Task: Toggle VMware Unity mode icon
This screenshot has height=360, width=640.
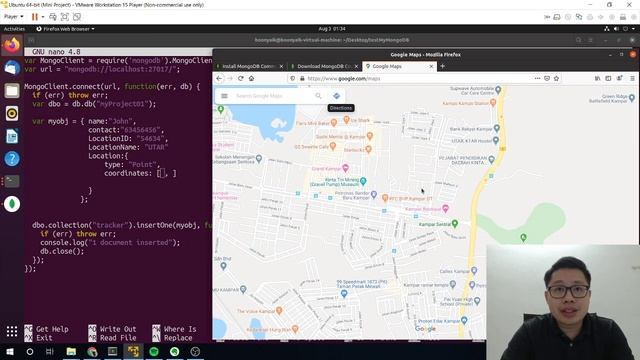Action: tap(77, 17)
